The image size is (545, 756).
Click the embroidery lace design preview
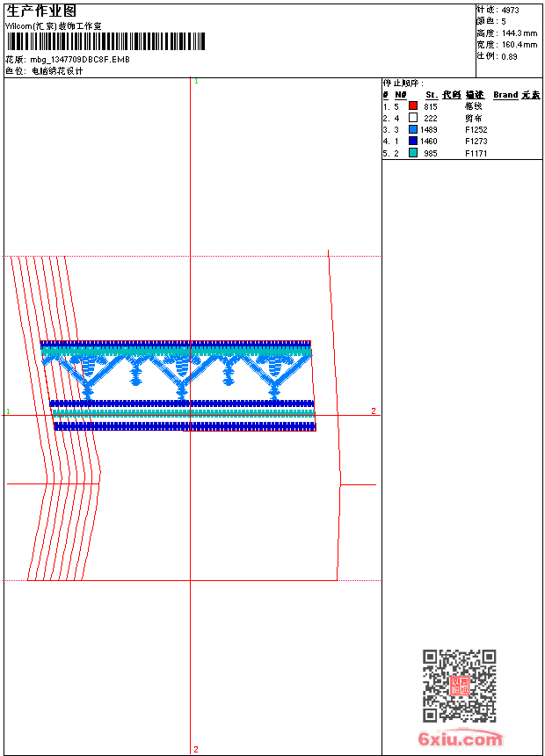point(178,386)
